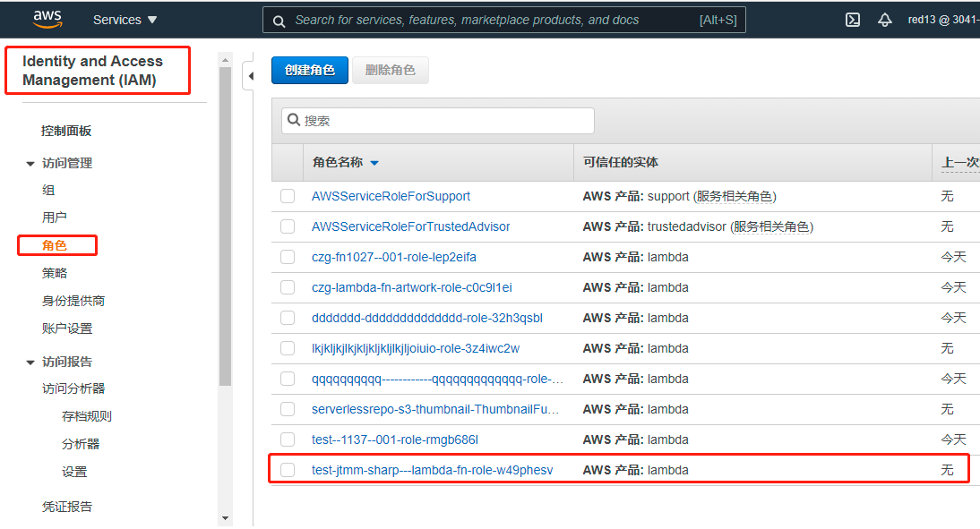Click the 删除角色 button
Screen dimensions: 980x529
[x=391, y=70]
